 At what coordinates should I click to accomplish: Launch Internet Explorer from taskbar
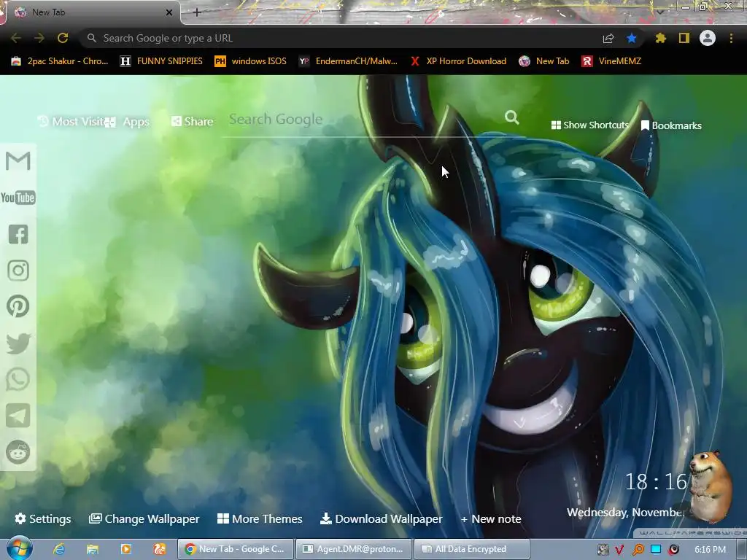(59, 549)
